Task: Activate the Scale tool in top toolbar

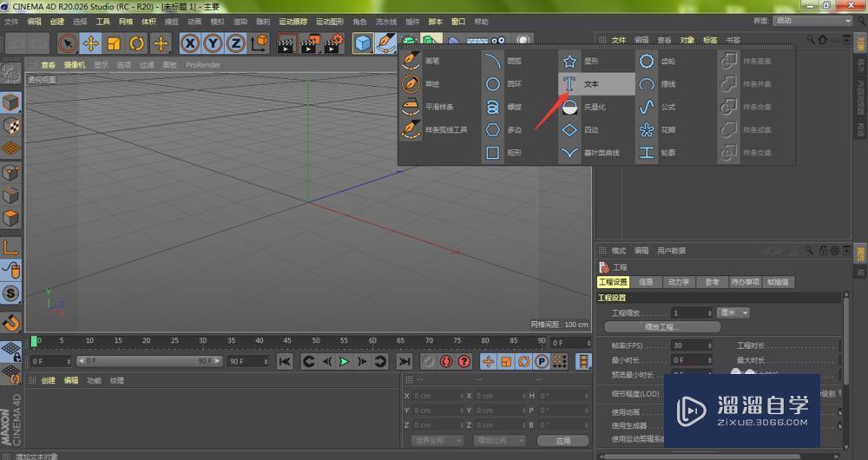Action: pyautogui.click(x=114, y=43)
